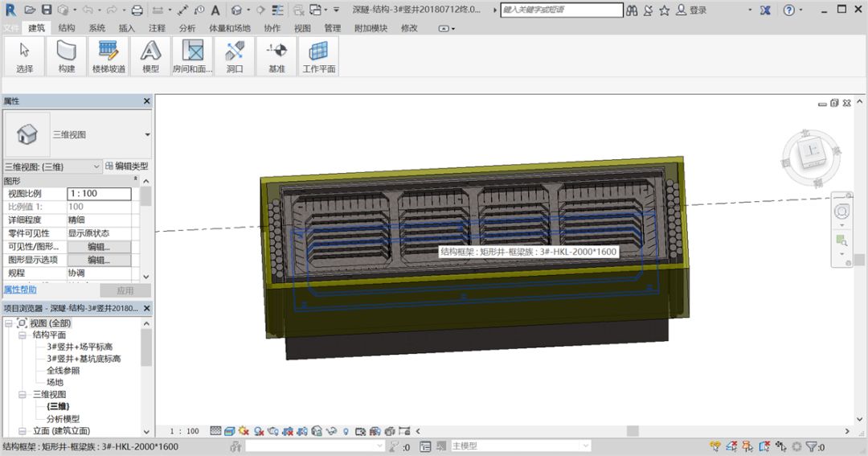This screenshot has width=868, height=456.
Task: Click the Print icon in quick access toolbar
Action: click(x=137, y=10)
